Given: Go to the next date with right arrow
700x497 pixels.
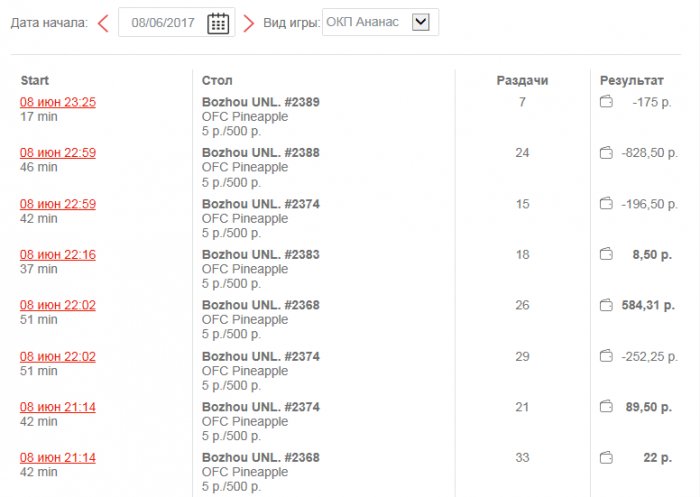Looking at the screenshot, I should (249, 23).
